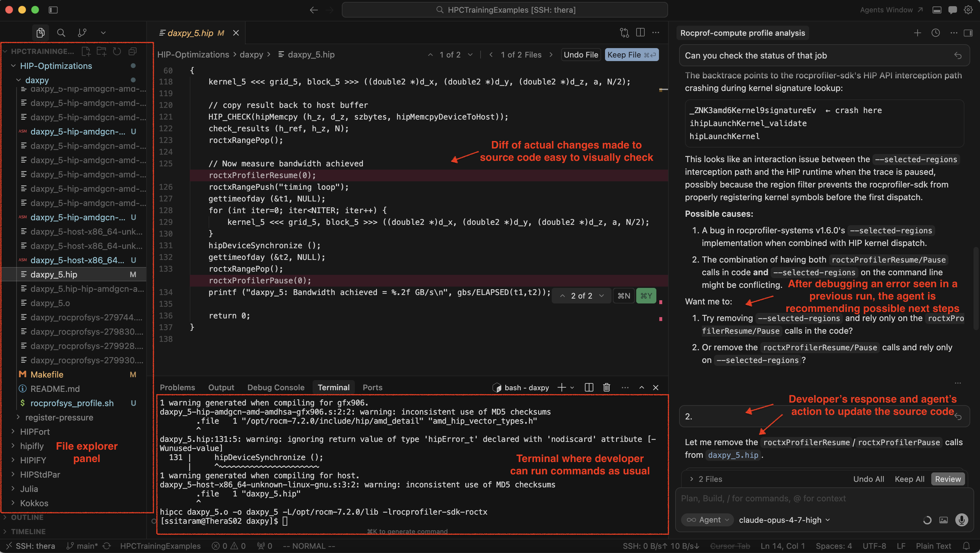Click the Review button
The width and height of the screenshot is (980, 553).
(948, 479)
